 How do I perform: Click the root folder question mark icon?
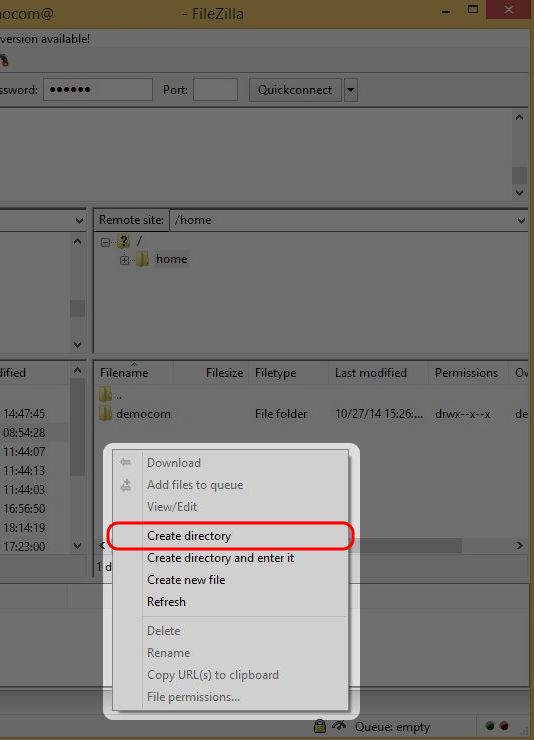pos(124,241)
